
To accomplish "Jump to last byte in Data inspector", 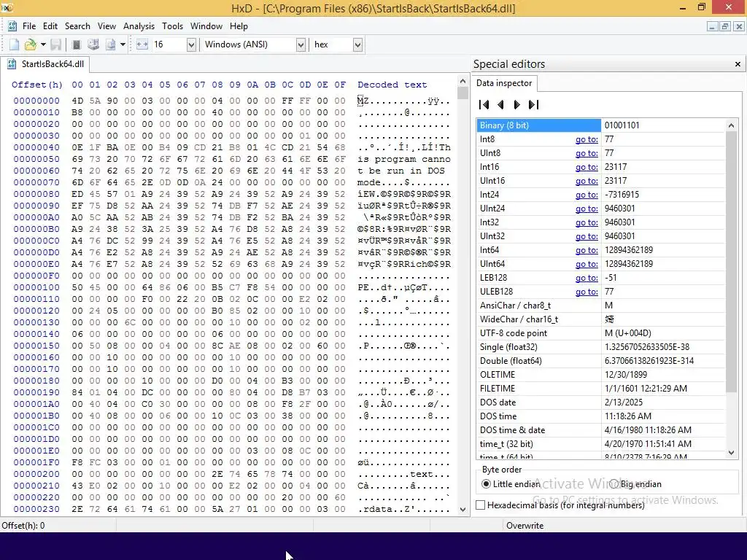I will pos(533,105).
